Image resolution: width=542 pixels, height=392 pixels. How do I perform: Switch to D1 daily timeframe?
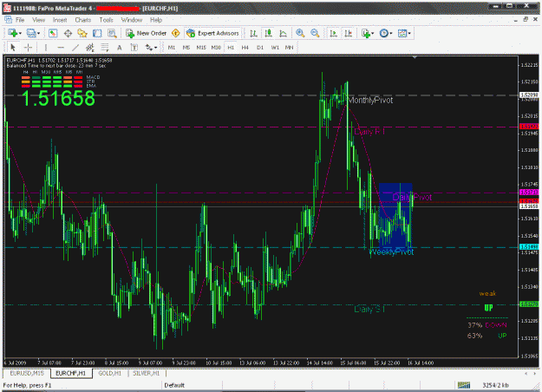(x=260, y=48)
